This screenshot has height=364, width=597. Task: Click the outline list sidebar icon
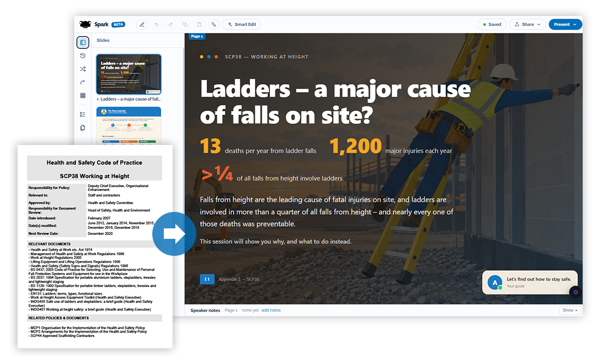[82, 115]
